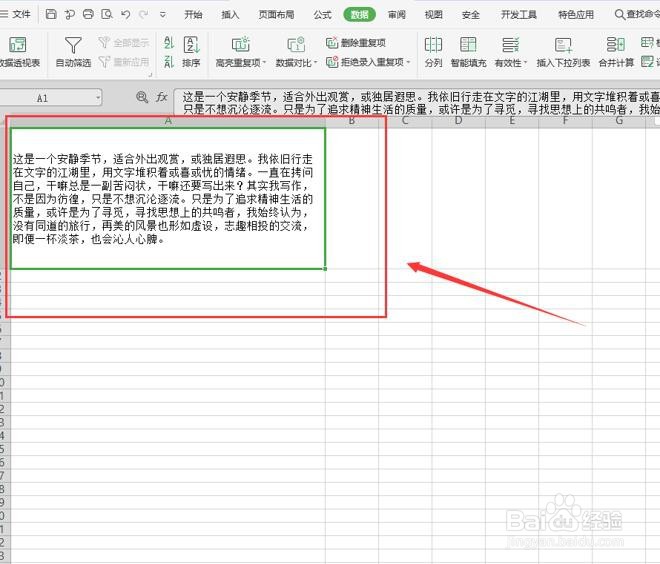Switch to the 开始 tab

point(193,15)
